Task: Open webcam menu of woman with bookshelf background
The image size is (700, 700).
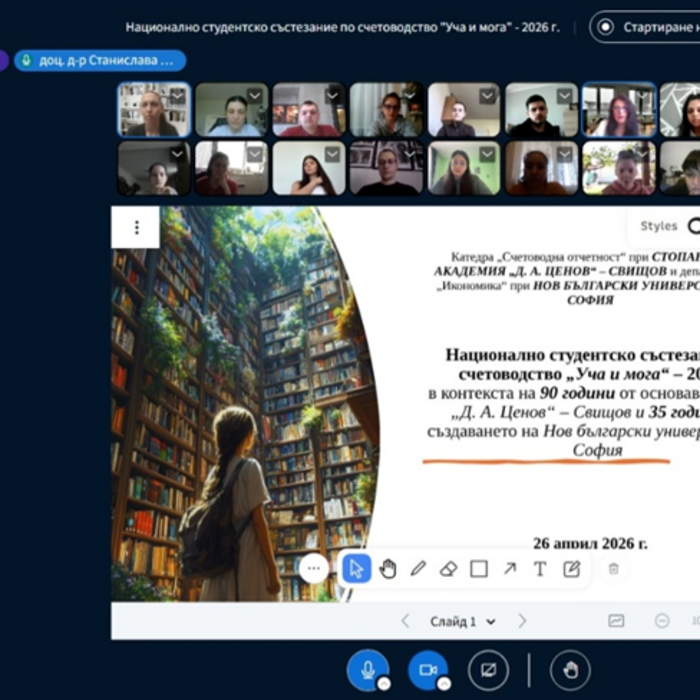Action: coord(177,96)
